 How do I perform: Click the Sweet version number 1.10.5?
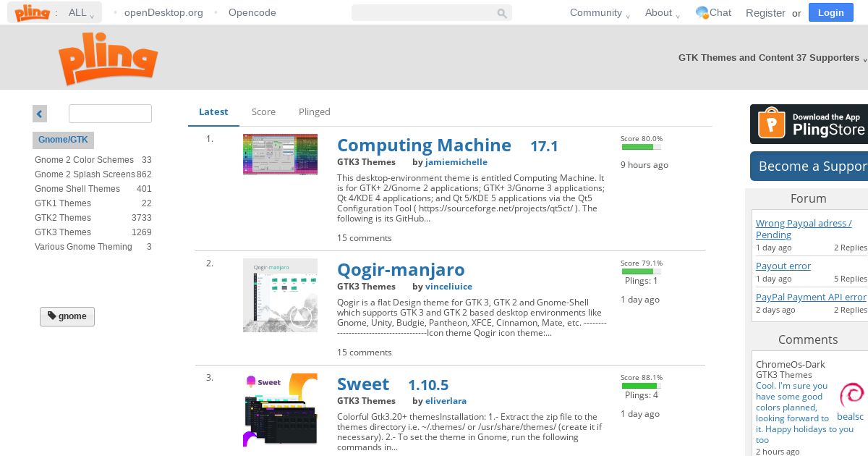point(428,385)
